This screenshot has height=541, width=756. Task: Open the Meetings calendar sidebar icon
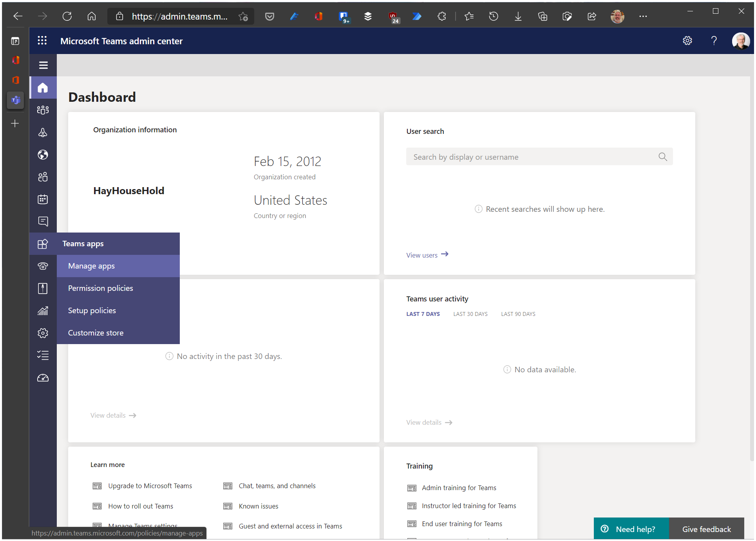43,199
